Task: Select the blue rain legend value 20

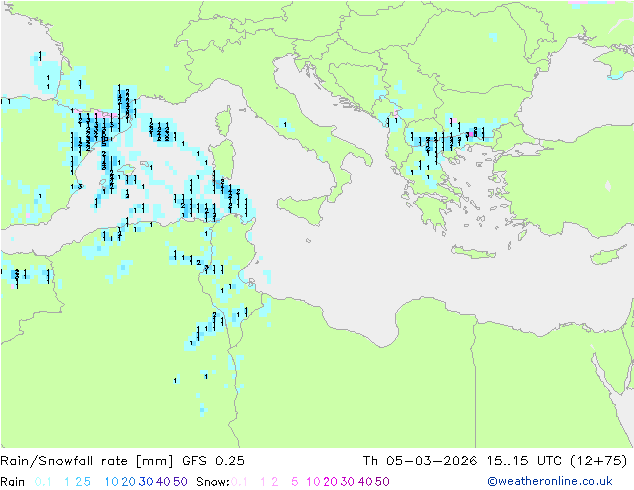Action: 129,482
